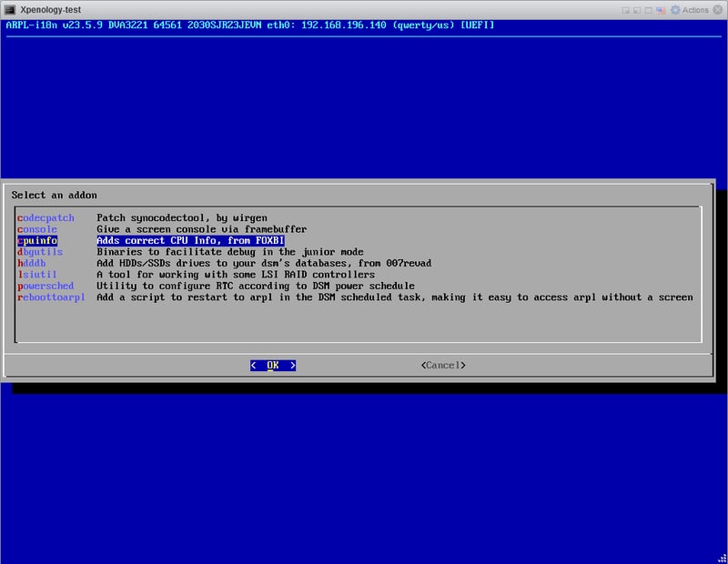Click the console icon beside Xpenology-test title
The image size is (728, 564).
(x=9, y=9)
